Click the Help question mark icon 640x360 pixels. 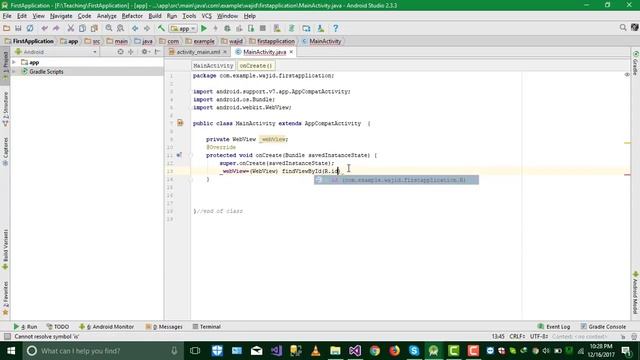336,28
